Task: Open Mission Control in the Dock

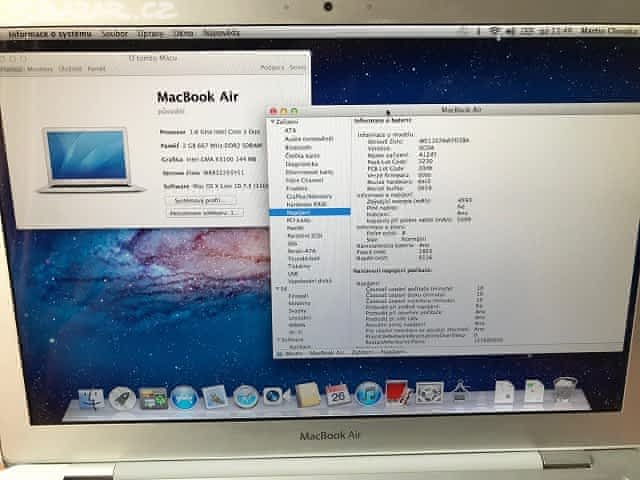Action: click(153, 398)
